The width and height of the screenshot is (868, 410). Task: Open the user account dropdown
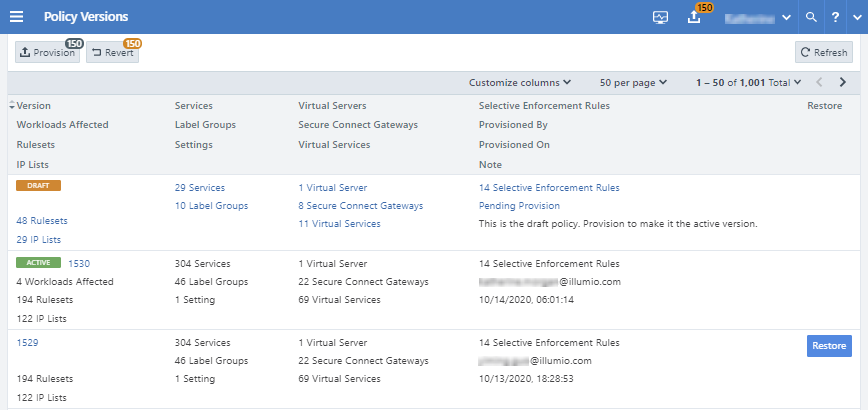point(758,18)
